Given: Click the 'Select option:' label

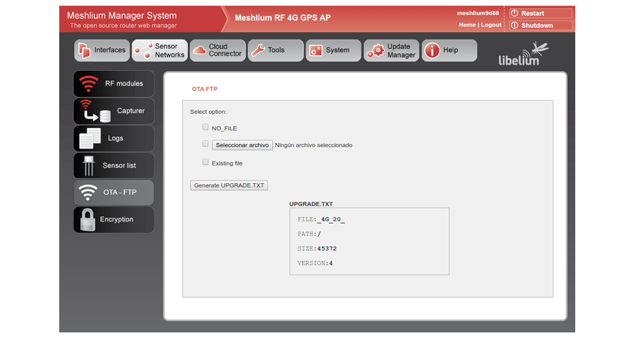Looking at the screenshot, I should pos(208,112).
